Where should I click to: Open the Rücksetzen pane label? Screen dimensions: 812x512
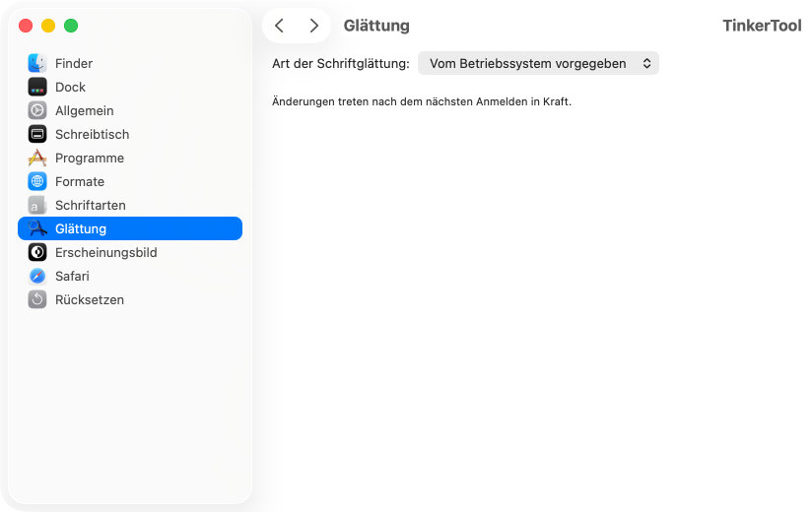coord(90,299)
